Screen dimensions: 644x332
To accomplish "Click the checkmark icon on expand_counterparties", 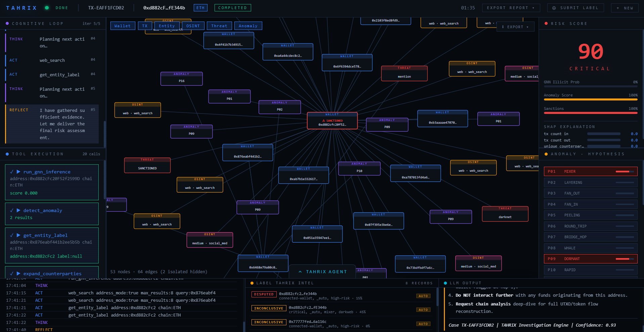I will point(12,274).
